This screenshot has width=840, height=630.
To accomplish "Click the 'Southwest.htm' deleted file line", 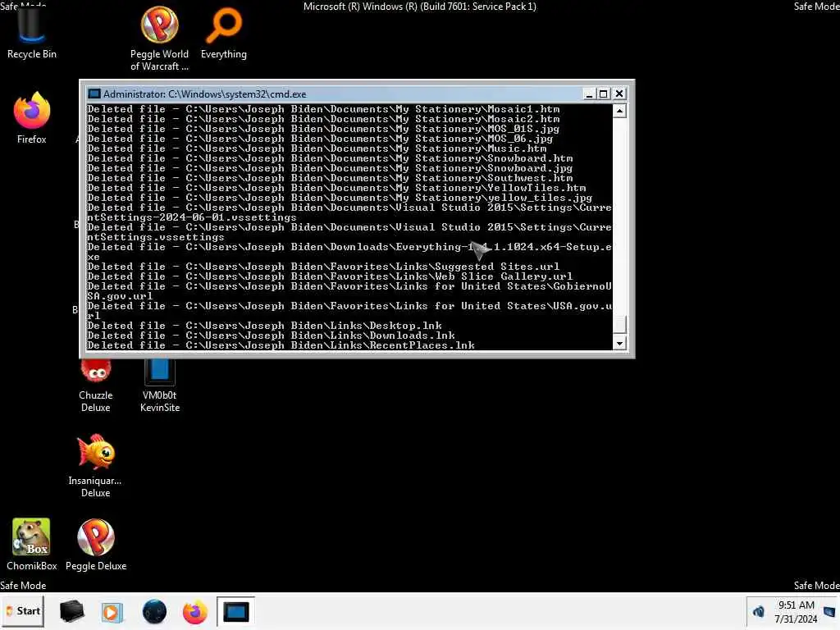I will click(330, 178).
